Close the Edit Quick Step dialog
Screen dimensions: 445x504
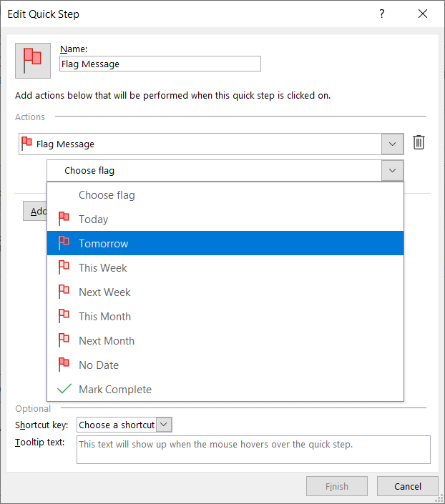click(424, 14)
